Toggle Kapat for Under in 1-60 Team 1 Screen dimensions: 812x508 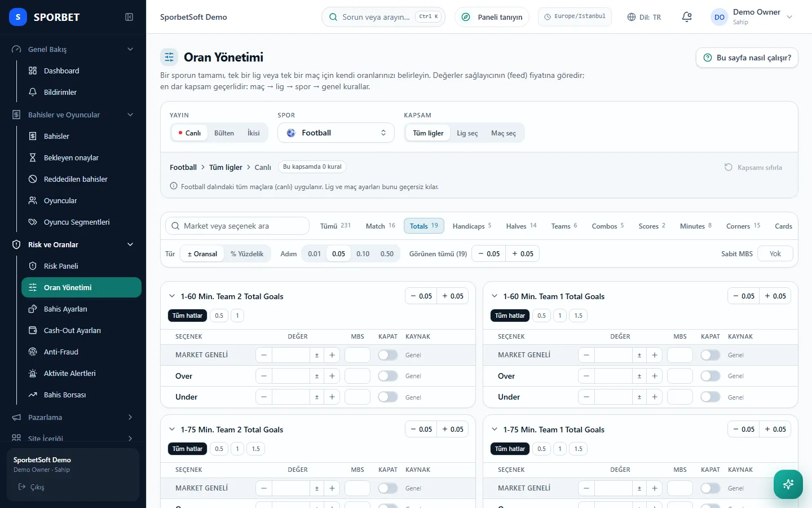[x=710, y=397]
